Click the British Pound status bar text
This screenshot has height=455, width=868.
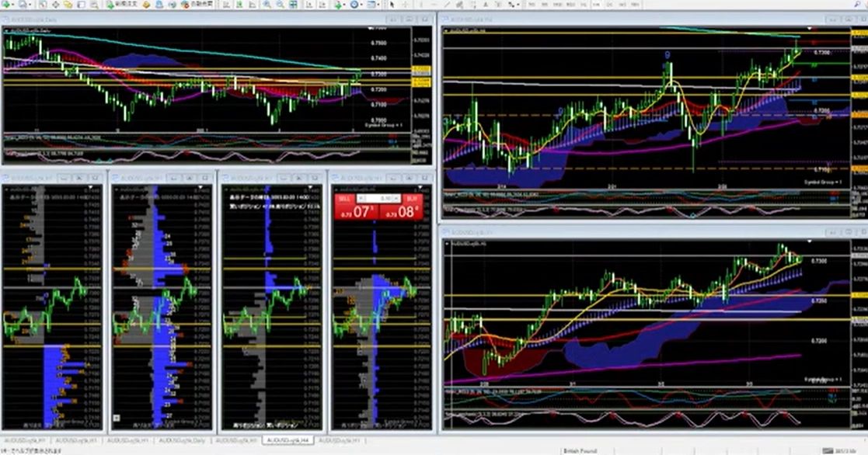(x=580, y=451)
